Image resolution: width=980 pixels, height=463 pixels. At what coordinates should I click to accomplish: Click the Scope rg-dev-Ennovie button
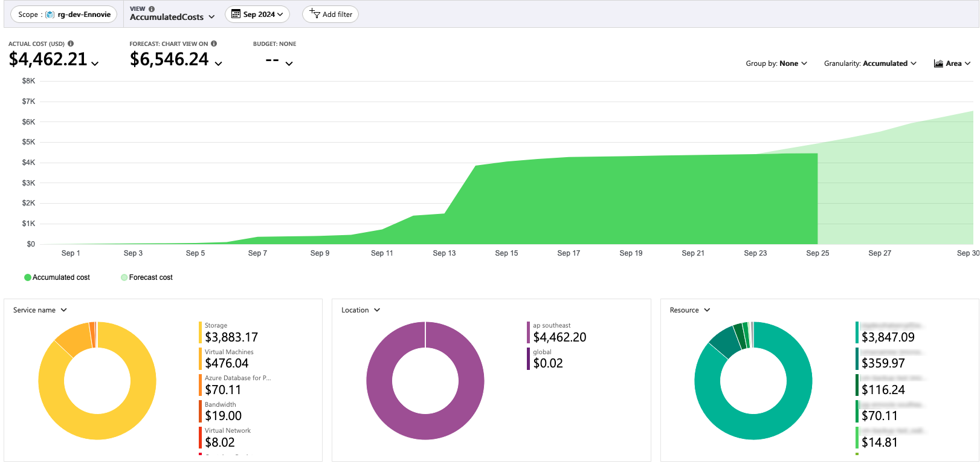point(64,15)
